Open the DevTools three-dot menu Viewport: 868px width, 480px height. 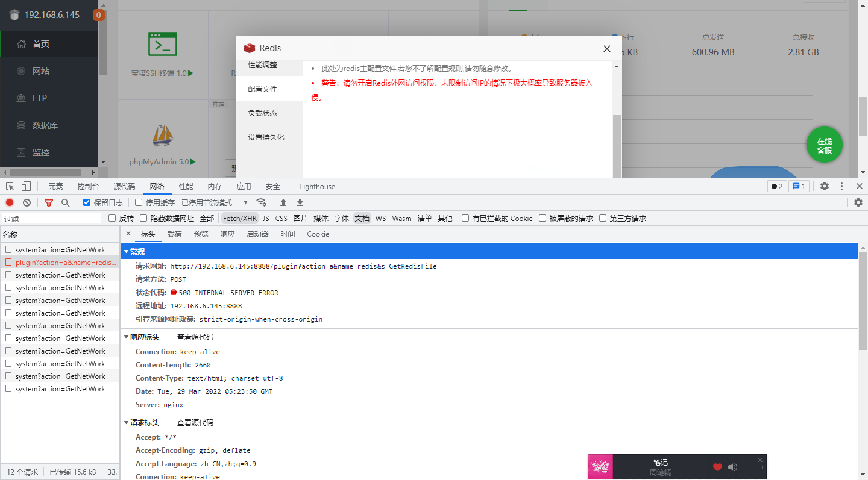point(842,187)
